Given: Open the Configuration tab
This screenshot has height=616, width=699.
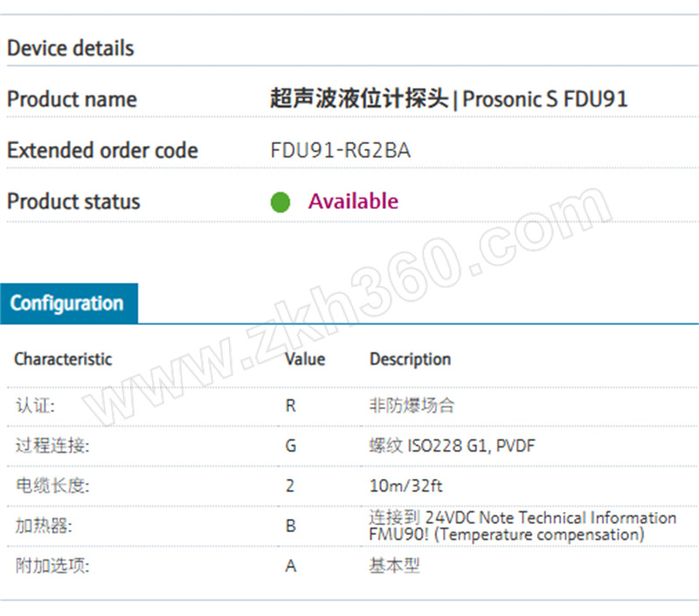Looking at the screenshot, I should click(x=69, y=303).
